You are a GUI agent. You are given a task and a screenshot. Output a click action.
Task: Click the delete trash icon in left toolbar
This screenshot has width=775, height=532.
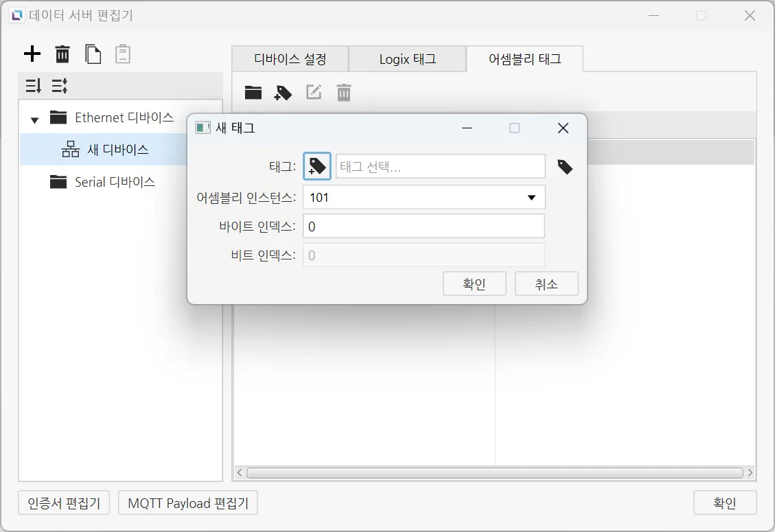coord(62,54)
